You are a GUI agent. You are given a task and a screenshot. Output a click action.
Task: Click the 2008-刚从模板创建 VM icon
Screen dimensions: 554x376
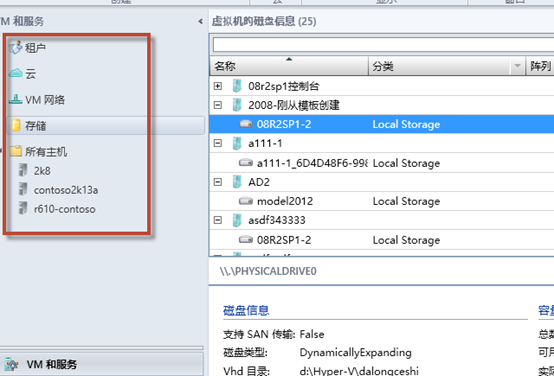coord(237,105)
